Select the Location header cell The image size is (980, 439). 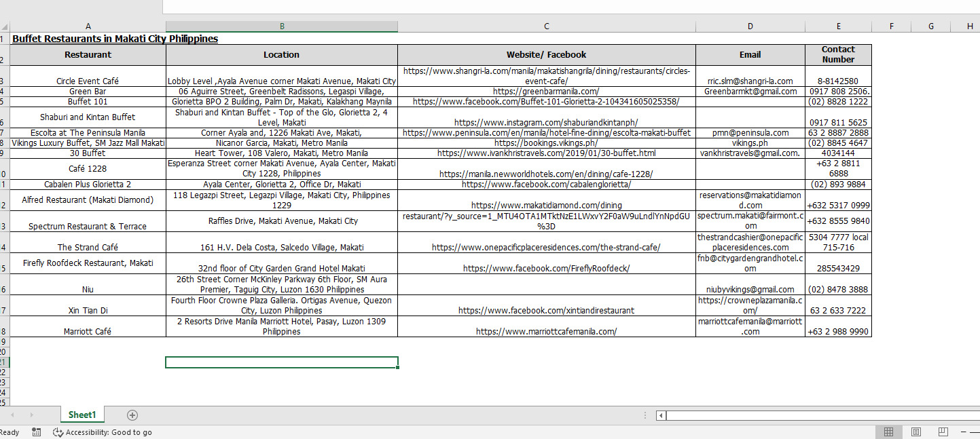[x=282, y=55]
